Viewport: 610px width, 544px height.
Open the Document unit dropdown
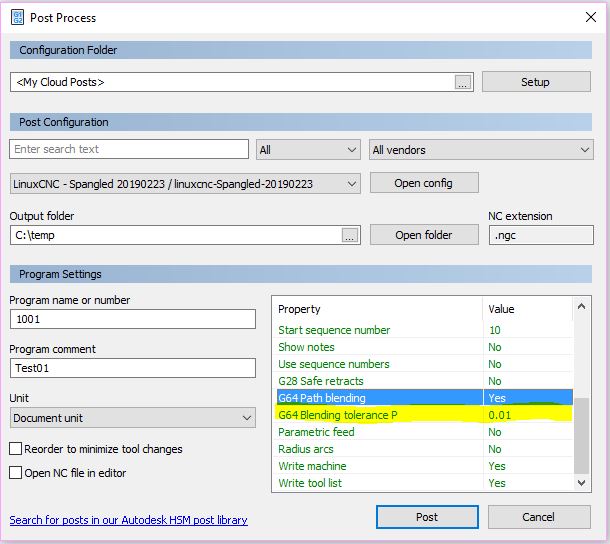tap(133, 418)
